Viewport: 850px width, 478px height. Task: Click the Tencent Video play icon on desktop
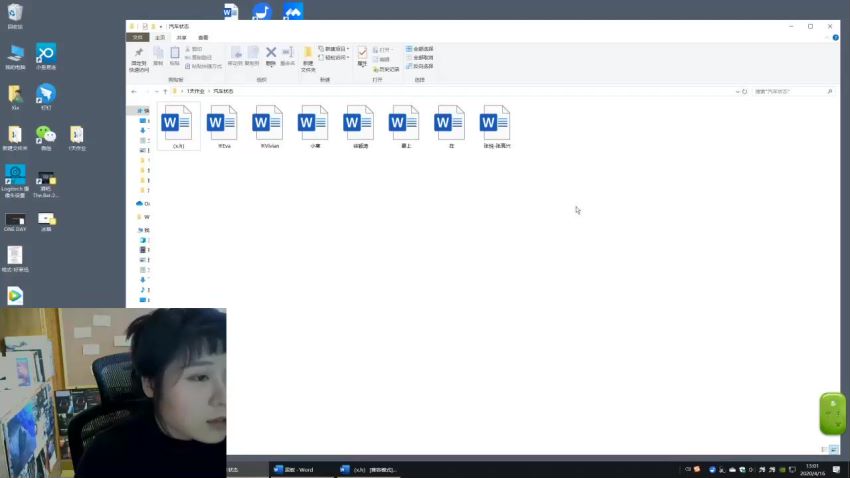point(15,296)
